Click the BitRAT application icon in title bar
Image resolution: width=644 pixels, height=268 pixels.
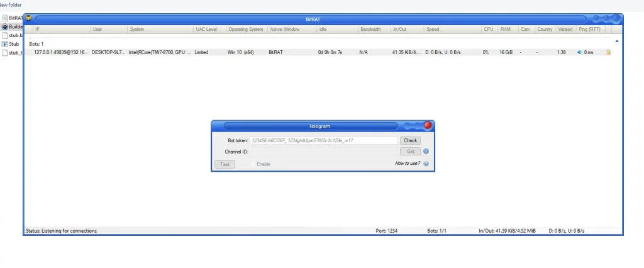click(x=28, y=18)
